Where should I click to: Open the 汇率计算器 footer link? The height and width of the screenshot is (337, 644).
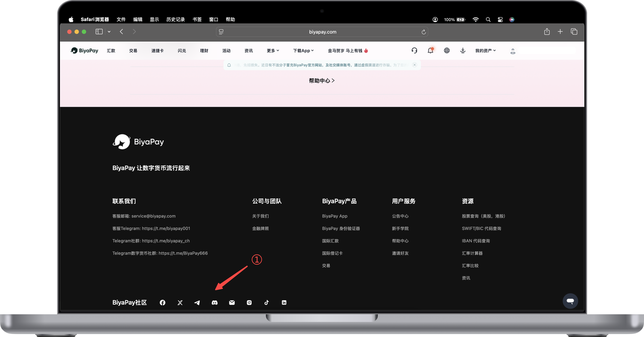point(472,253)
